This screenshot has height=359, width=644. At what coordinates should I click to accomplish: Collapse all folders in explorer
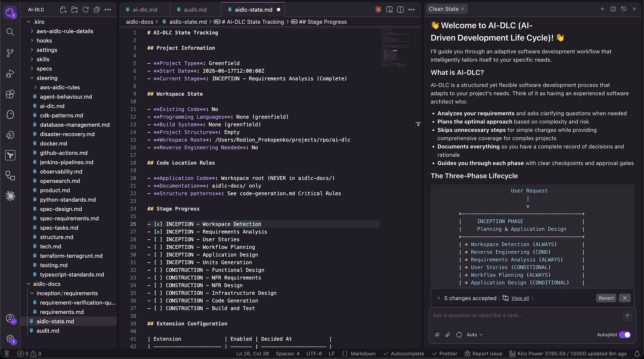97,10
